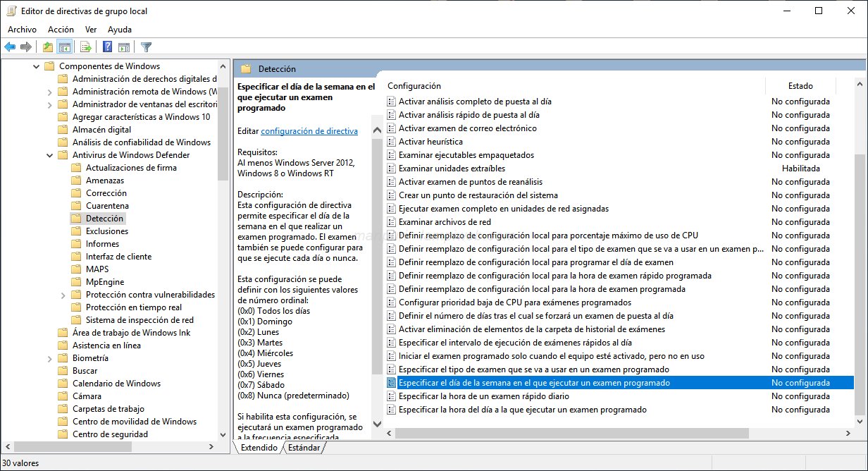Select the Detección folder in tree
Screen dimensions: 868x471
(104, 219)
